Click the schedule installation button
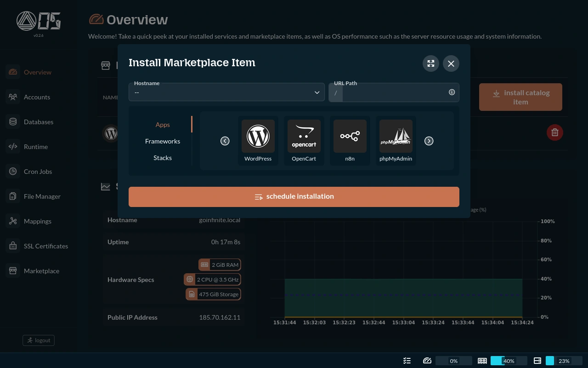This screenshot has height=368, width=588. point(294,196)
